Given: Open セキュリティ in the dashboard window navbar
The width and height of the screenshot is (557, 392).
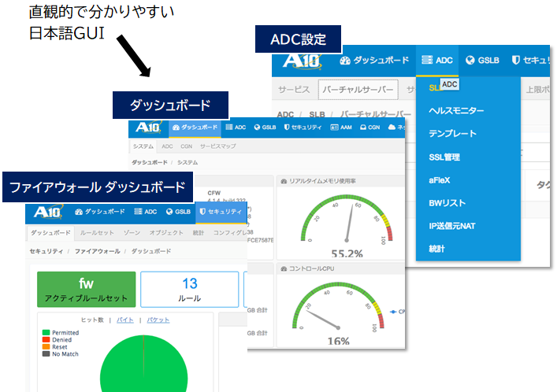Looking at the screenshot, I should (303, 127).
